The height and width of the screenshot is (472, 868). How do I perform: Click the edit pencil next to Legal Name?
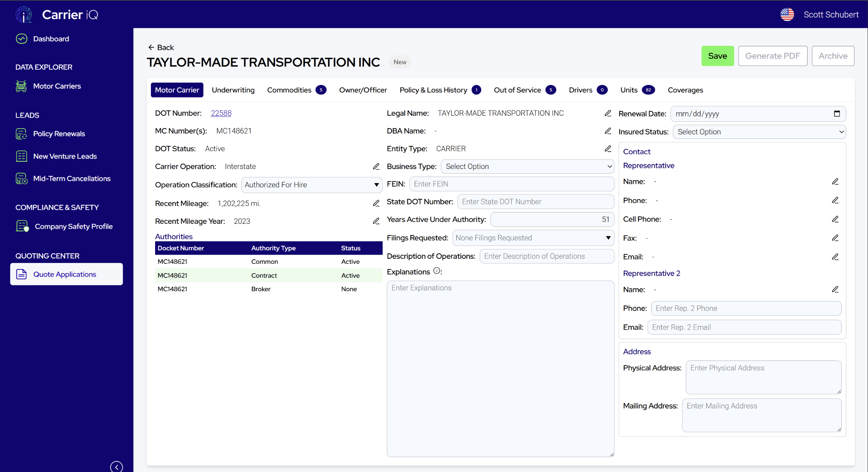pos(608,113)
